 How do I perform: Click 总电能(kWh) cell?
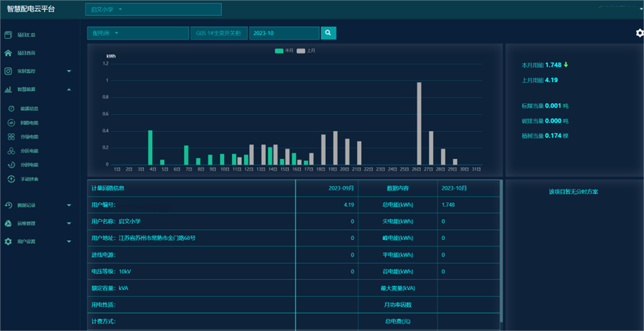[x=397, y=205]
